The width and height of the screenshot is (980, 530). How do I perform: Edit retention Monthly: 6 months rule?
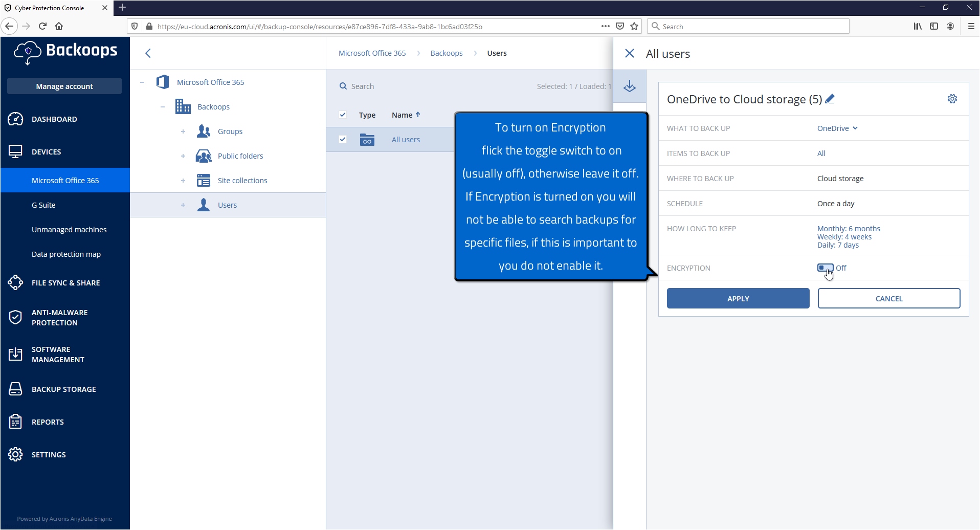coord(849,228)
